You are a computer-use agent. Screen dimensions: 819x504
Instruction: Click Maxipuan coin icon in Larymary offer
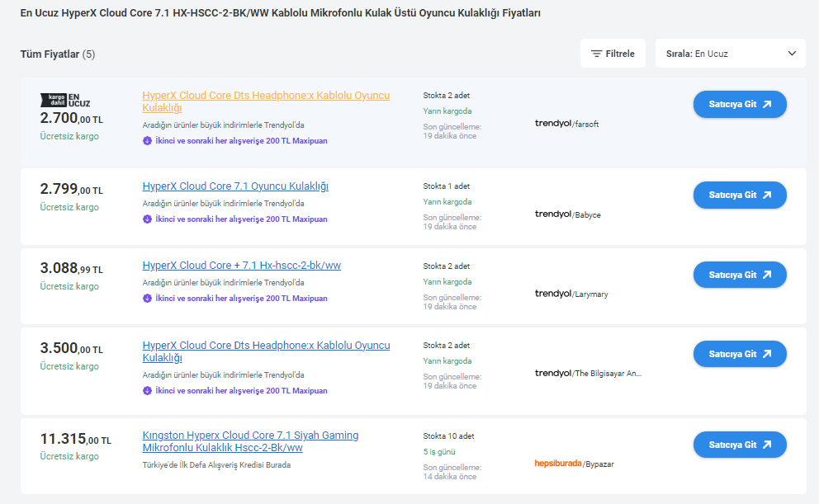(x=147, y=299)
